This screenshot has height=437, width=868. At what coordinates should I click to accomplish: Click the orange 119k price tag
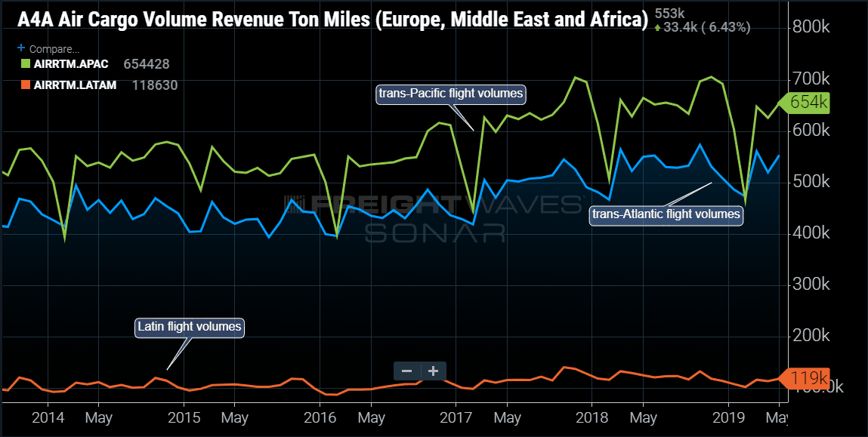click(x=805, y=379)
